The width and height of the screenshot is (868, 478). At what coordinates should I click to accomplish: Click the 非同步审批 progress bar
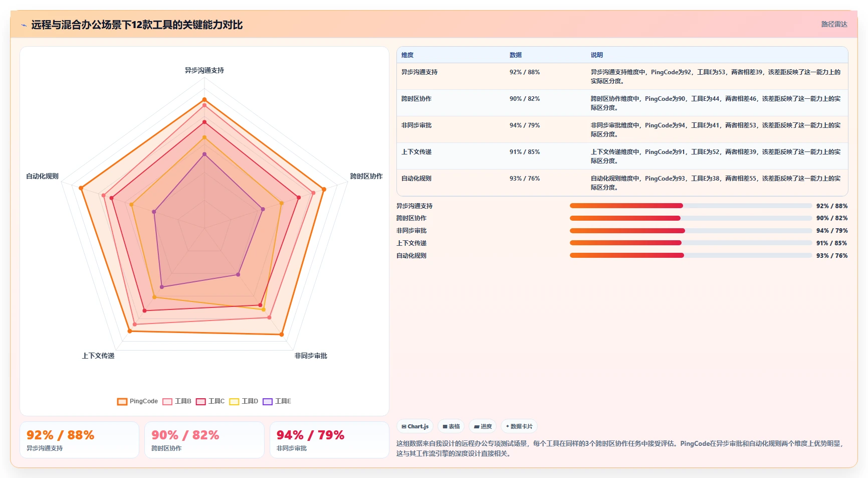[691, 231]
